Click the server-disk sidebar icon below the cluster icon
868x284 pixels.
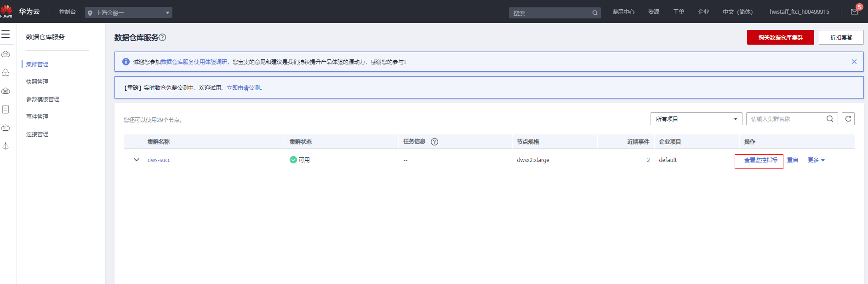[x=6, y=91]
